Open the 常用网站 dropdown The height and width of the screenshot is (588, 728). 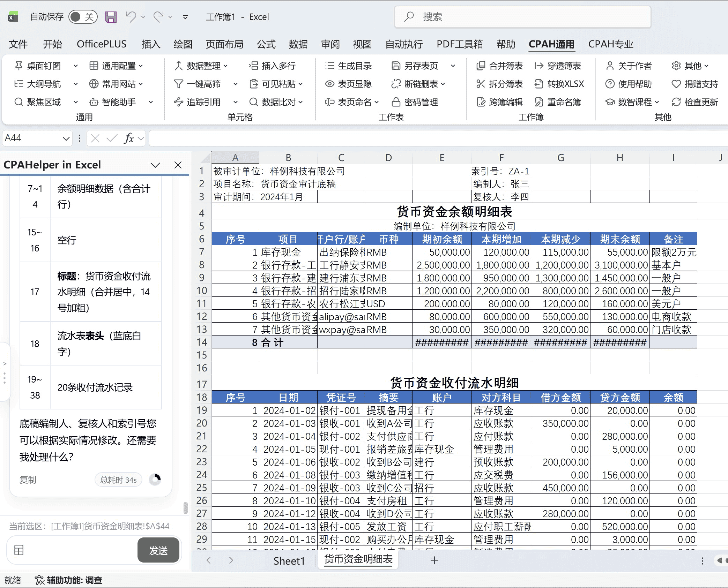tap(116, 84)
